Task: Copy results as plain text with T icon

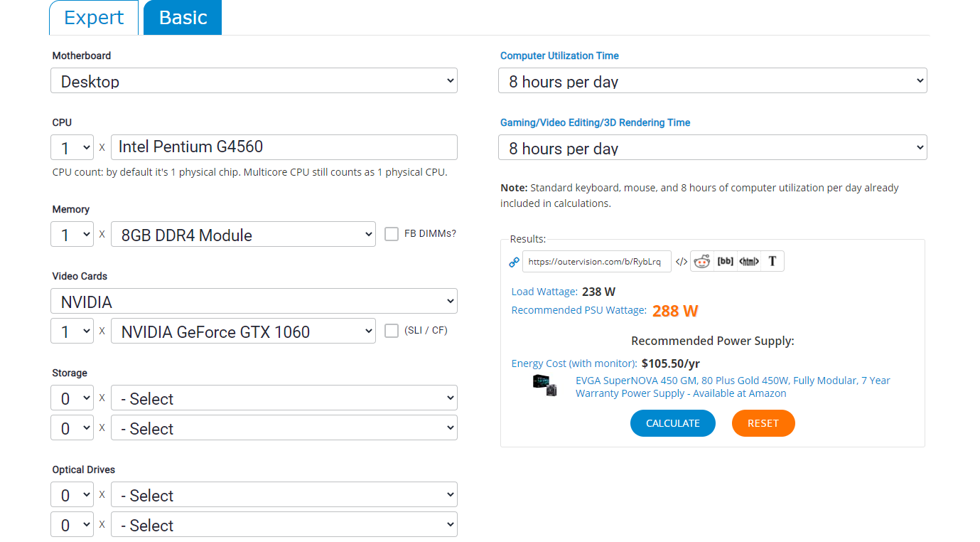Action: (772, 261)
